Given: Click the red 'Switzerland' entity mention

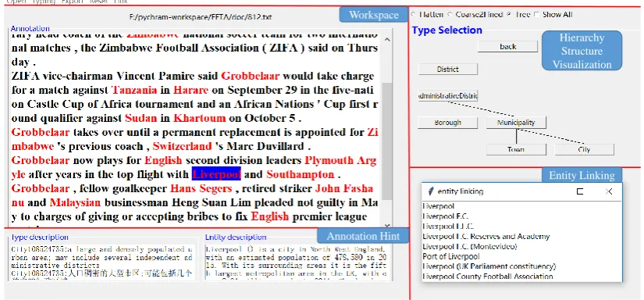Looking at the screenshot, I should [x=183, y=146].
